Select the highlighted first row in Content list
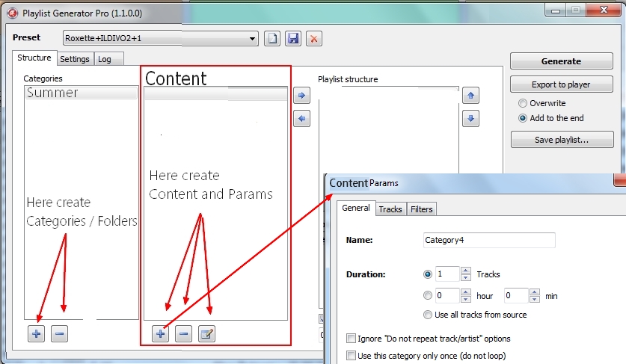 click(215, 93)
